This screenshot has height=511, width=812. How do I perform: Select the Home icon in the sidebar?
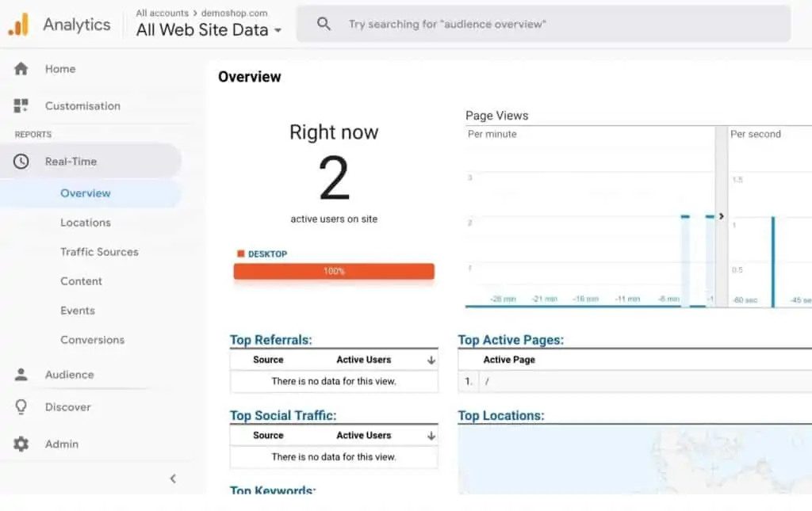(x=22, y=69)
